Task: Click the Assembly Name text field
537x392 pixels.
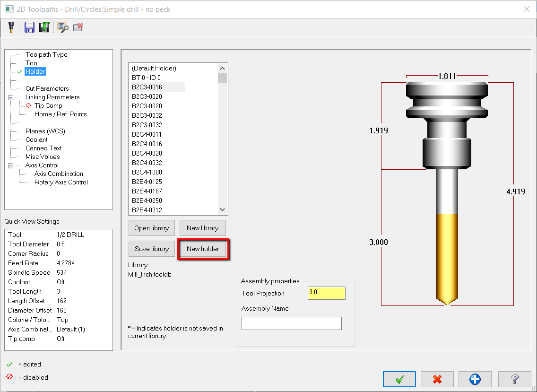Action: click(292, 323)
